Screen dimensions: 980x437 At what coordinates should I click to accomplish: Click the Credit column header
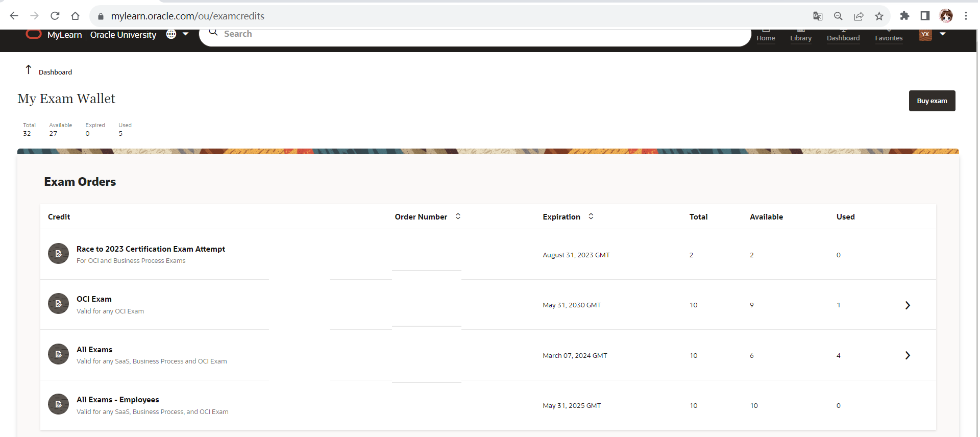coord(59,217)
